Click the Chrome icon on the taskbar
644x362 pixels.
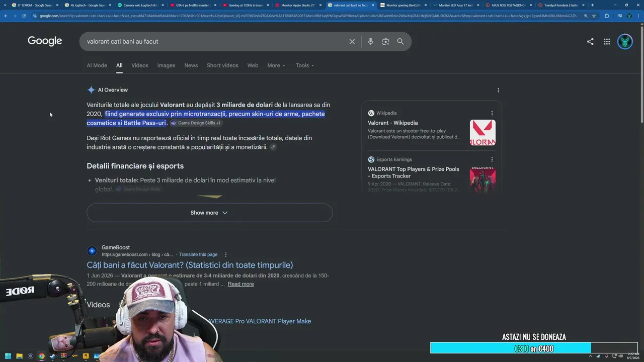pos(41,356)
